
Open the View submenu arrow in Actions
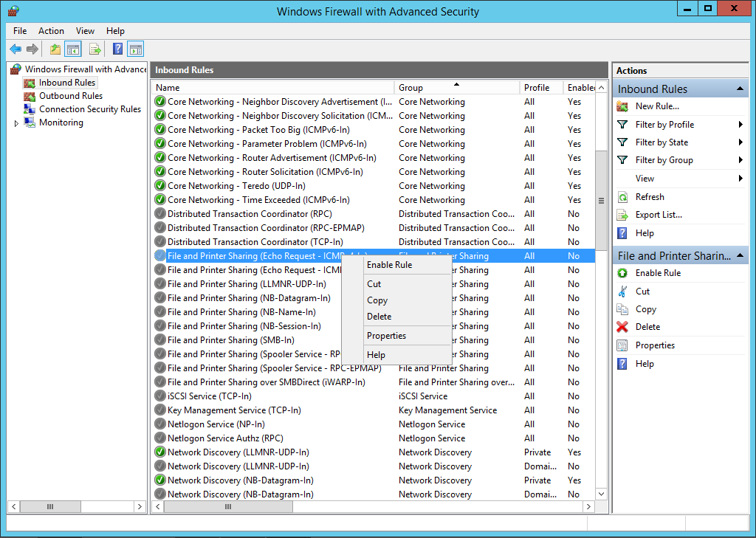[x=740, y=179]
